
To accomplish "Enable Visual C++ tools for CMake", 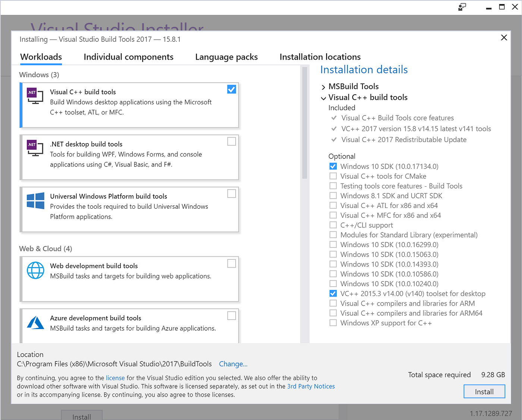I will click(x=333, y=176).
